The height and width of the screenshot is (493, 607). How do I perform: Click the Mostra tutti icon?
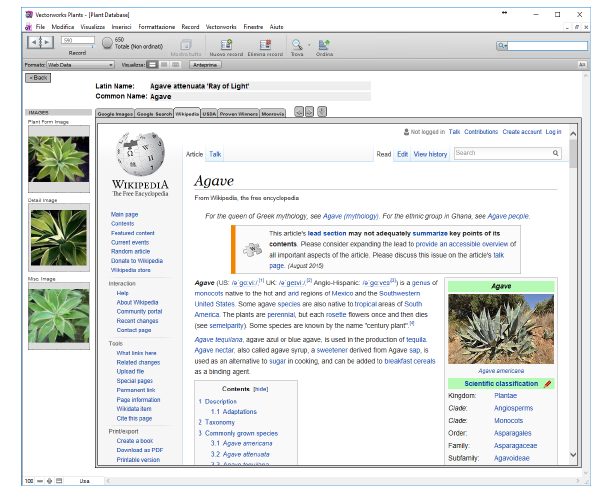point(186,45)
